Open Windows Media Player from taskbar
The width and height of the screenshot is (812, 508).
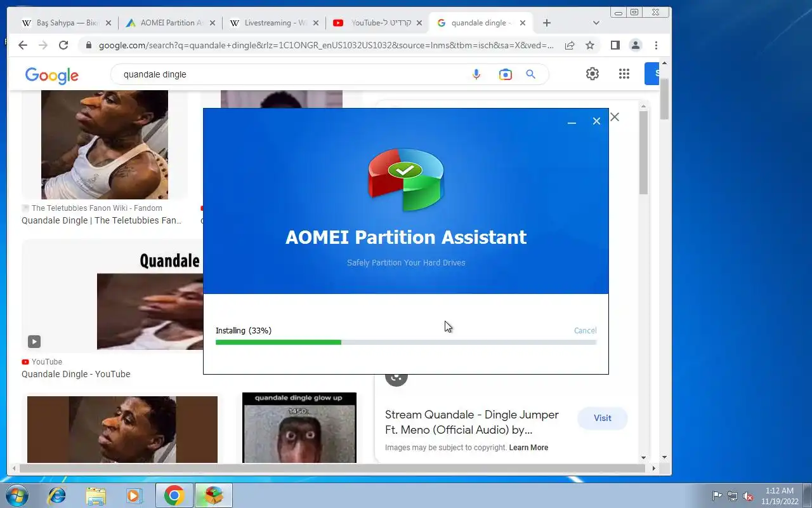tap(134, 495)
